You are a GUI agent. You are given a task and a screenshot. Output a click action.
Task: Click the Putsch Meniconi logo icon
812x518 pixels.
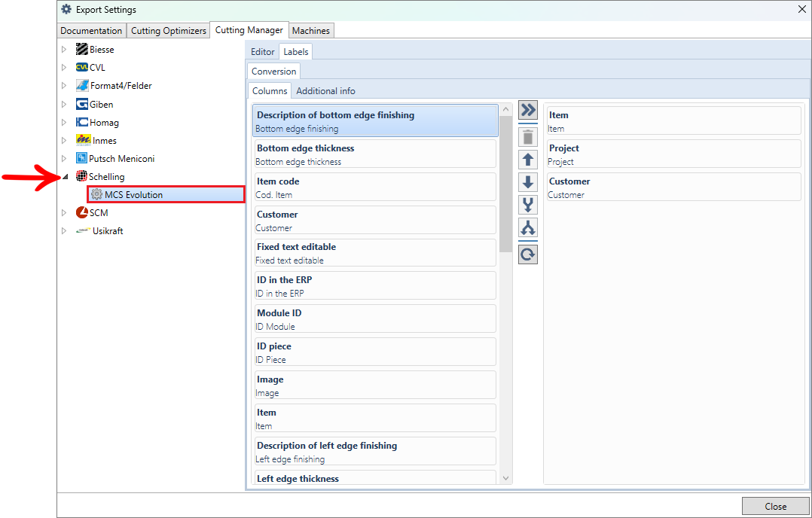81,158
